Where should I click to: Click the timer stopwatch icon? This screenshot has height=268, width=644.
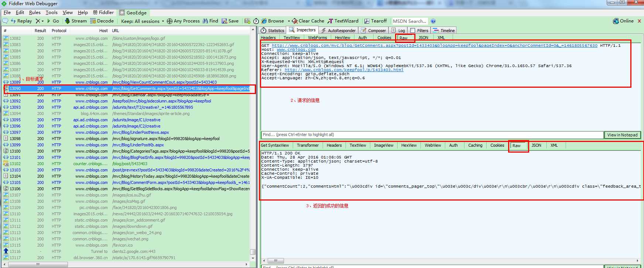256,21
